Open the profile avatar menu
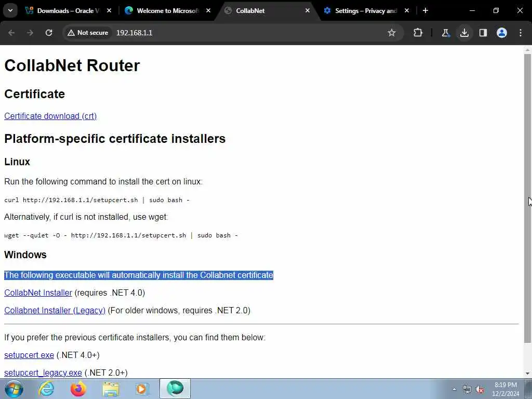This screenshot has width=532, height=399. [502, 33]
